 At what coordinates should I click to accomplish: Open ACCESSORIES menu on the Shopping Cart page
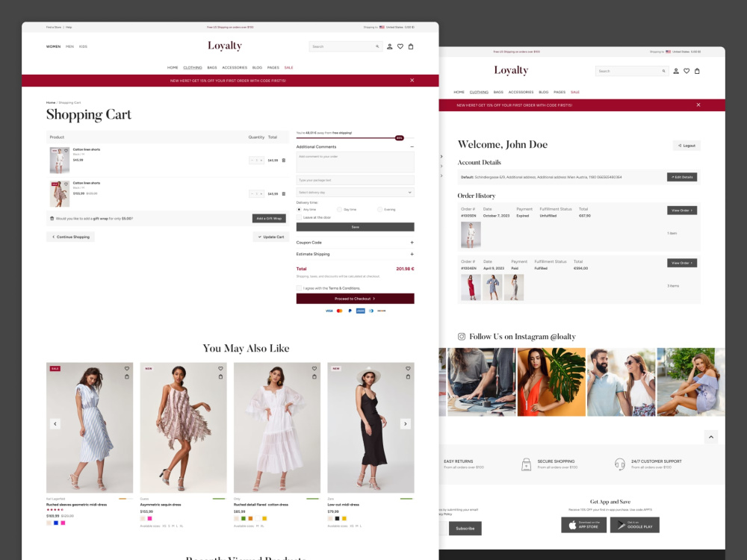click(x=235, y=68)
